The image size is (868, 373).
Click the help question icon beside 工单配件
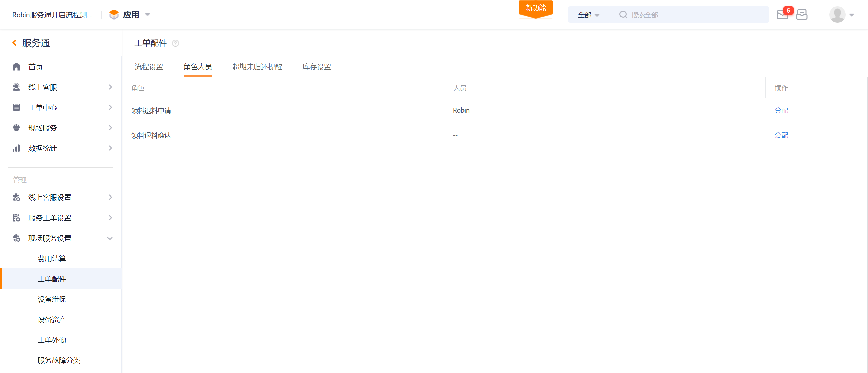[x=175, y=43]
